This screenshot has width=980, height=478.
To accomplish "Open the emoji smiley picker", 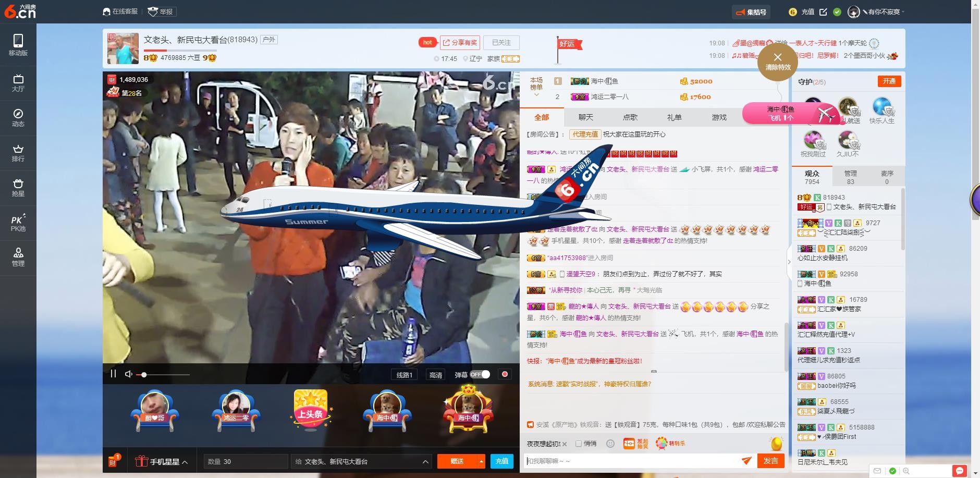I will [x=610, y=444].
